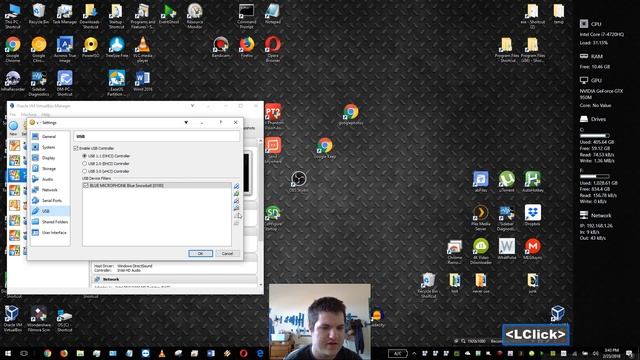Remove selected USB filter icon
The height and width of the screenshot is (360, 640).
click(x=236, y=208)
